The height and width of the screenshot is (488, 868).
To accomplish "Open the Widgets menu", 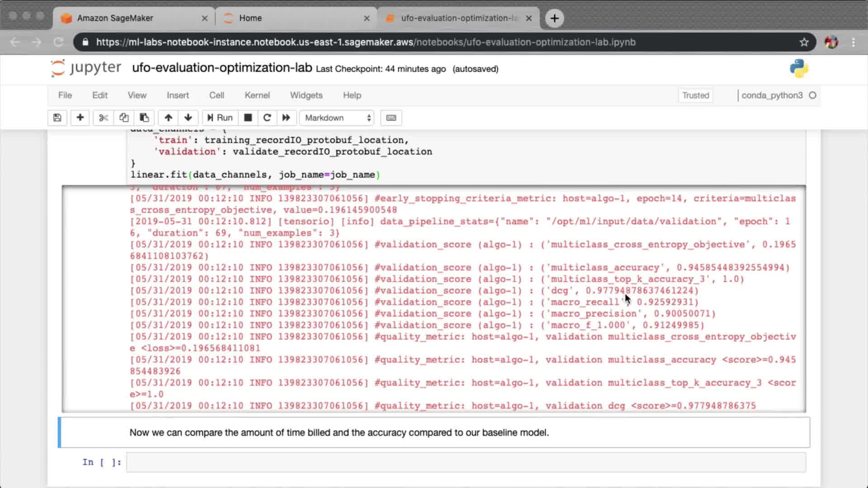I will click(306, 95).
